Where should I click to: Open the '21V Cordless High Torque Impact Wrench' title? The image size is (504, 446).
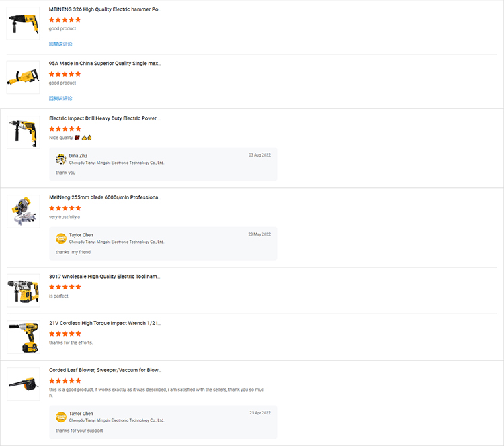(x=105, y=323)
